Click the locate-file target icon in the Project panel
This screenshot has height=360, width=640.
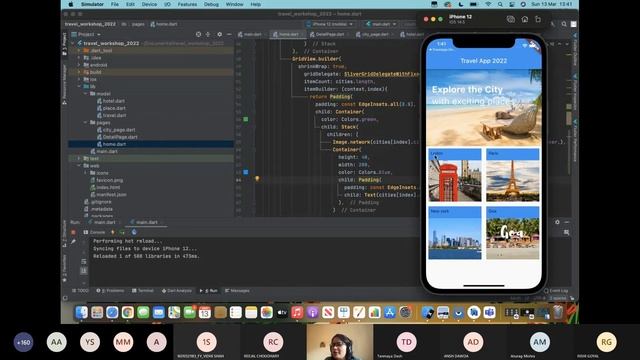click(x=198, y=34)
